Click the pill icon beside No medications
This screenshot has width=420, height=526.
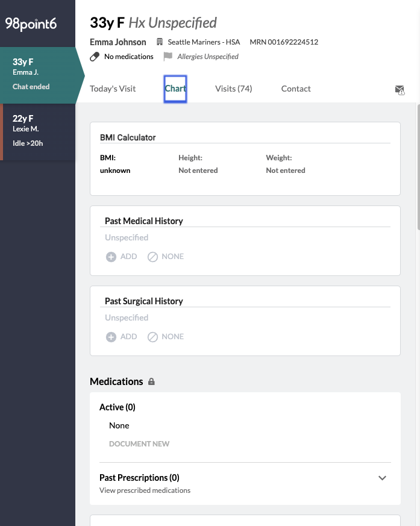[95, 57]
